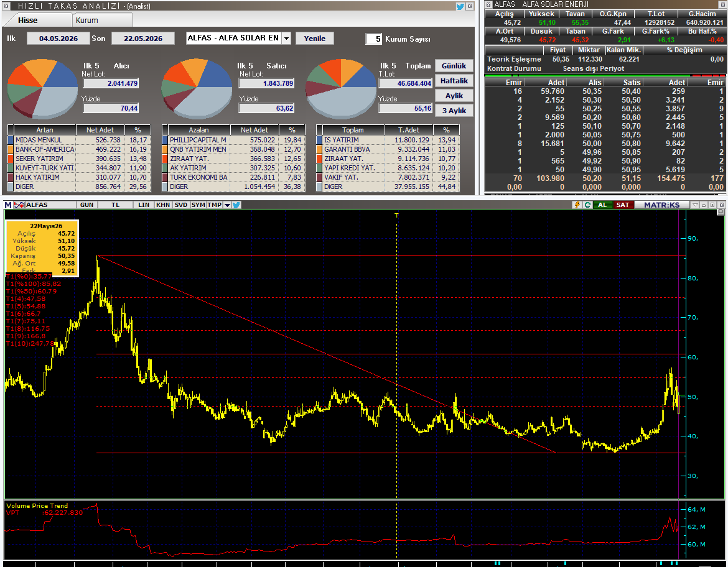Select the 3 Aylık period button
Screen dimensions: 728x567
coord(454,111)
